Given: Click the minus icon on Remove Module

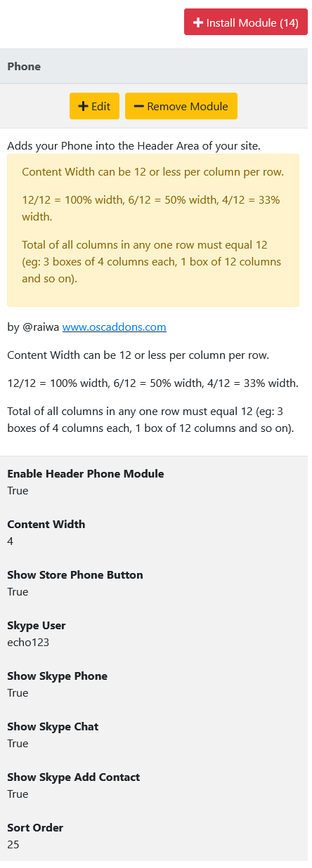Looking at the screenshot, I should [x=138, y=106].
